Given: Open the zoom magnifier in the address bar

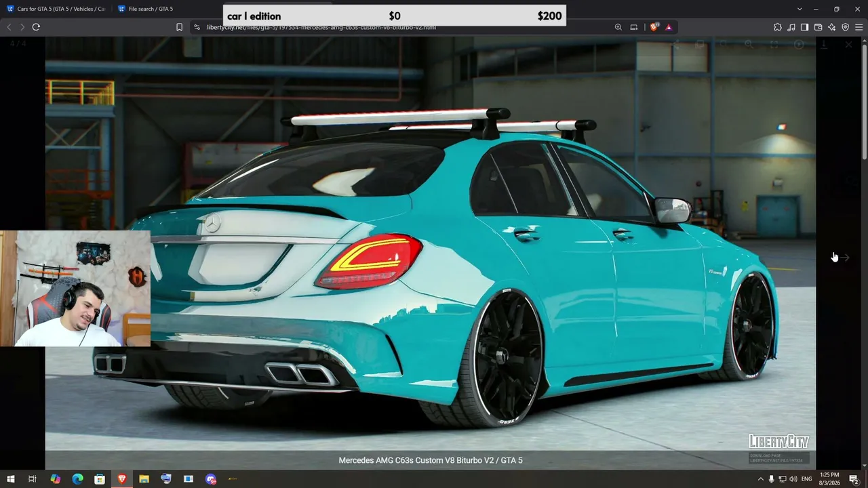Looking at the screenshot, I should coord(618,27).
